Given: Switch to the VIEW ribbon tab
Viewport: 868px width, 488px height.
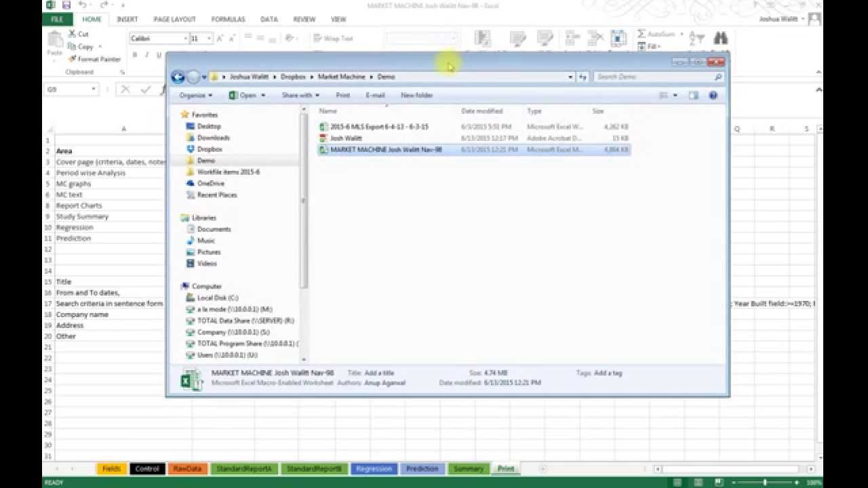Looking at the screenshot, I should 338,20.
